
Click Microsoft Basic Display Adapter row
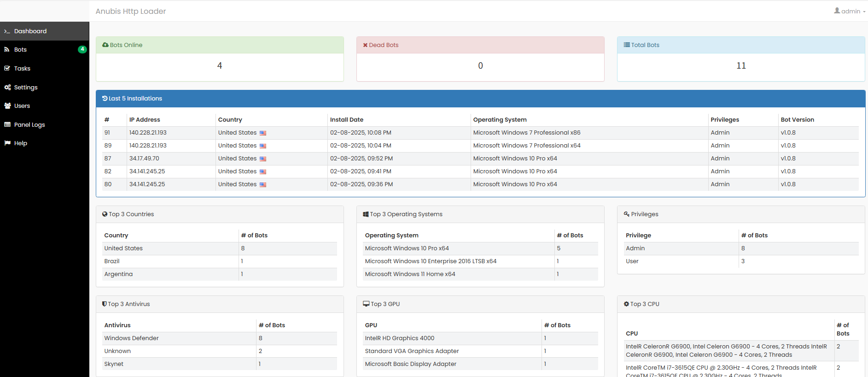[481, 364]
